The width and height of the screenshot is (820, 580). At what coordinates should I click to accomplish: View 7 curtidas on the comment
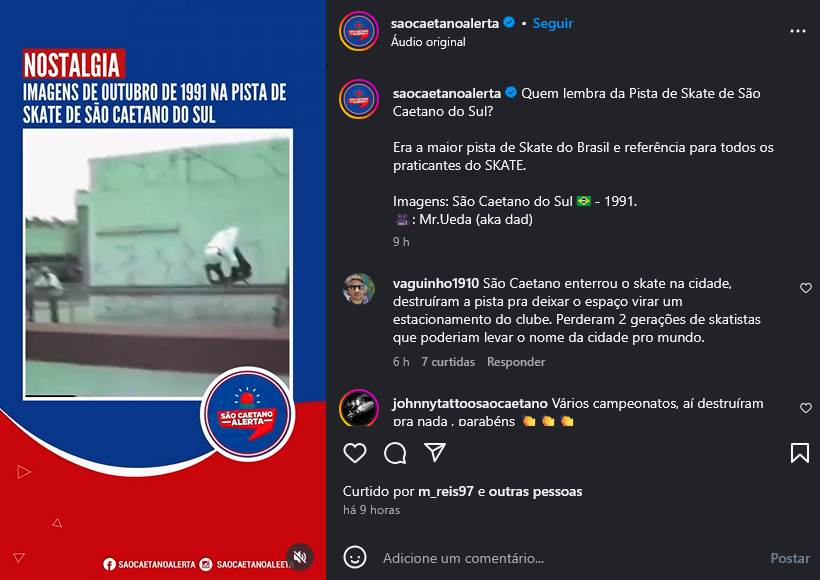pos(448,362)
